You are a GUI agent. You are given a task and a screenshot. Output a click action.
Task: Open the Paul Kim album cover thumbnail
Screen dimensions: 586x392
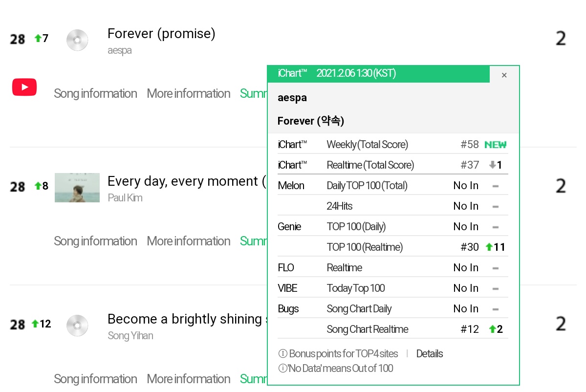tap(77, 188)
